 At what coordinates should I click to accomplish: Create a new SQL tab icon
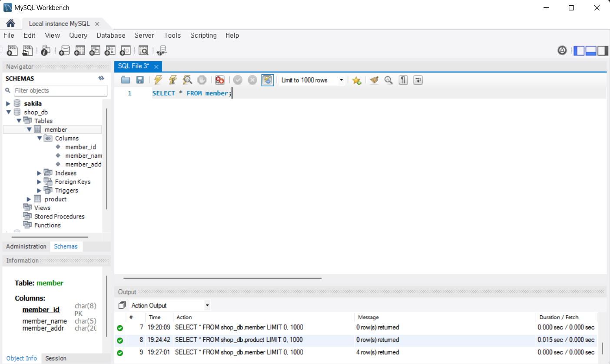(x=12, y=50)
